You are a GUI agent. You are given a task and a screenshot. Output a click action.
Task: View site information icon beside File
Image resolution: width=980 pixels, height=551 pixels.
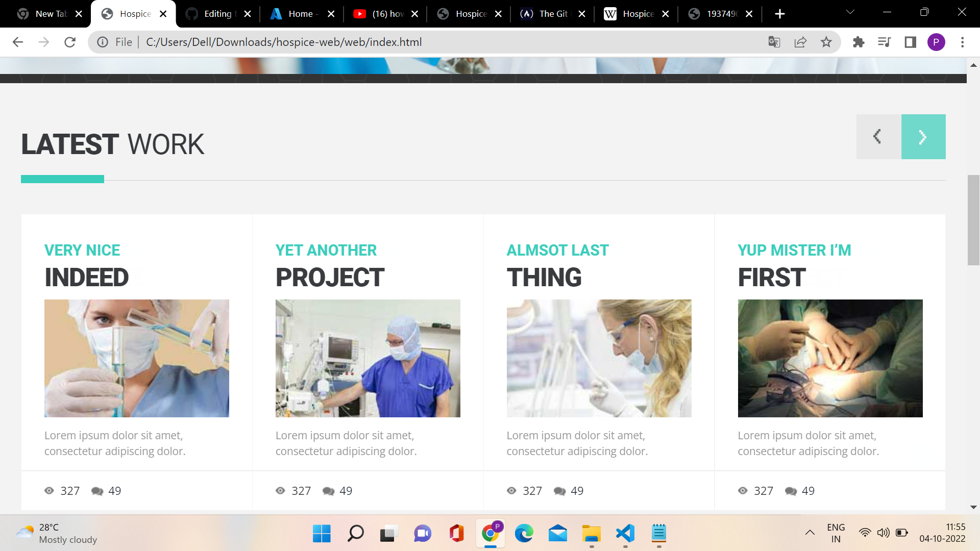pyautogui.click(x=103, y=42)
